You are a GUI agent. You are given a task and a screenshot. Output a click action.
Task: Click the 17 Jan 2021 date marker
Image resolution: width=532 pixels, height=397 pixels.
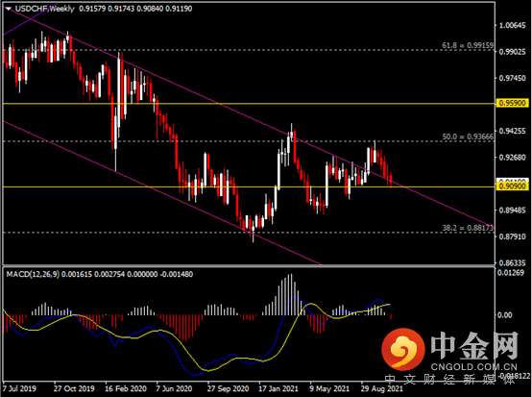pyautogui.click(x=278, y=388)
